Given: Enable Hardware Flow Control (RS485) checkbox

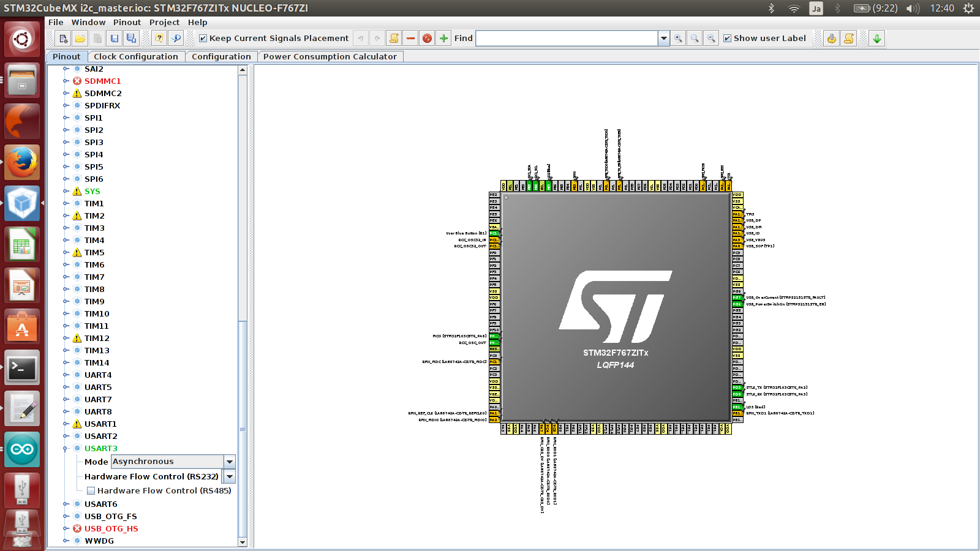Looking at the screenshot, I should (x=91, y=491).
